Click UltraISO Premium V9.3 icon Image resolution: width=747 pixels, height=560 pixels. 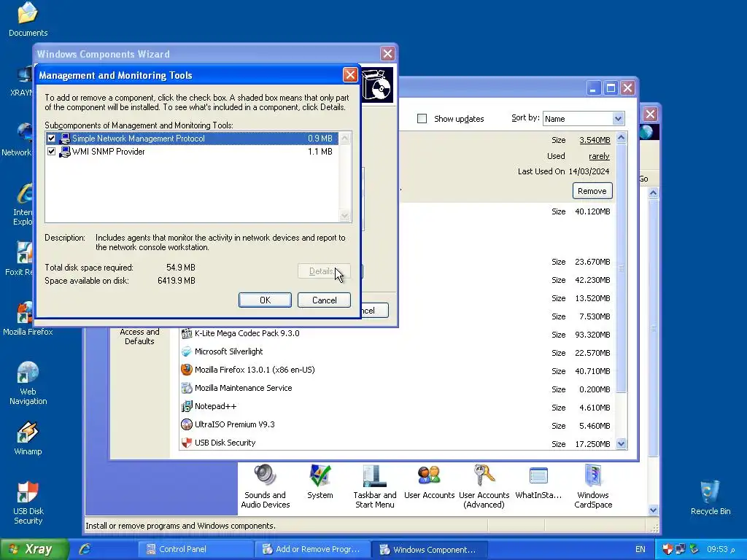point(186,424)
